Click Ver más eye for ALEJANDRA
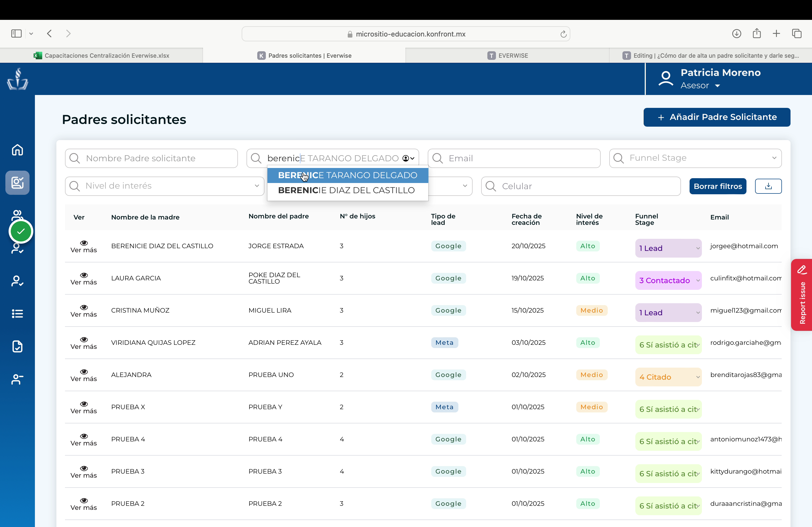Image resolution: width=812 pixels, height=527 pixels. coord(84,375)
